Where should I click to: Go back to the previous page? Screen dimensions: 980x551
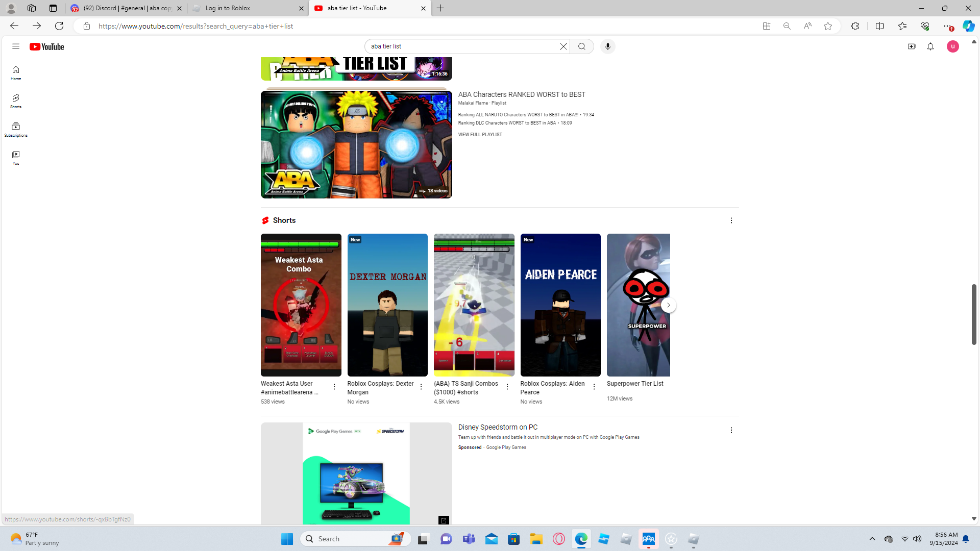tap(14, 26)
